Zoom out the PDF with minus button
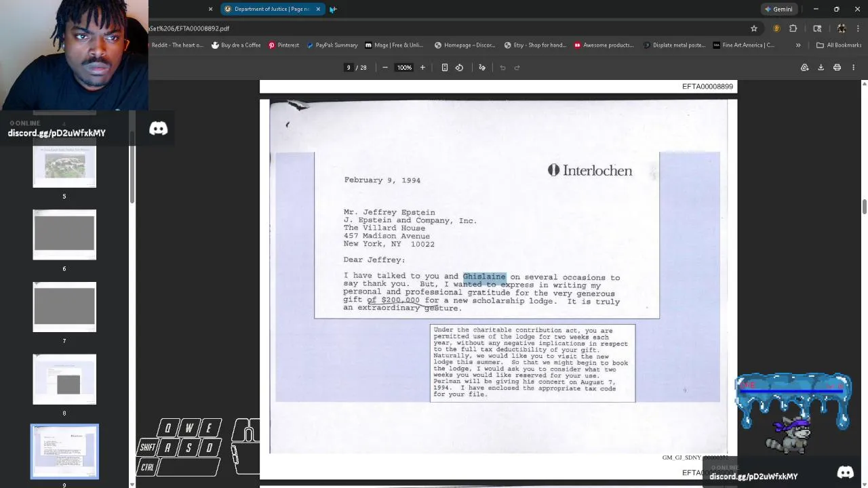 [x=385, y=67]
